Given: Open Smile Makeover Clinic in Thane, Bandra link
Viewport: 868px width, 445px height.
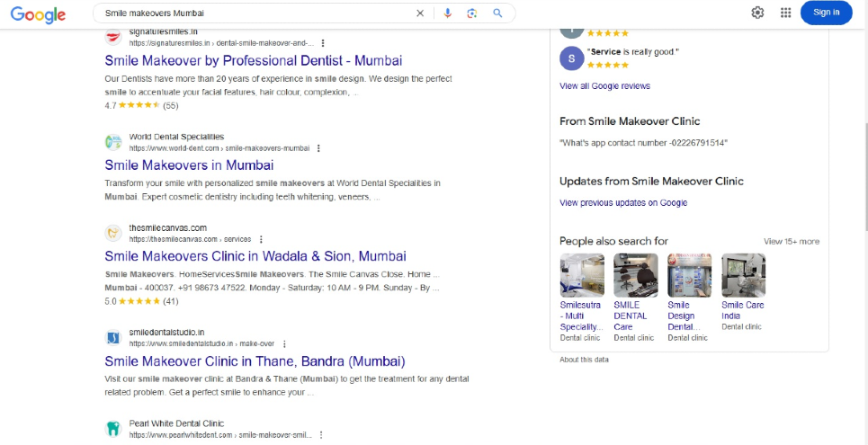Looking at the screenshot, I should [x=255, y=361].
